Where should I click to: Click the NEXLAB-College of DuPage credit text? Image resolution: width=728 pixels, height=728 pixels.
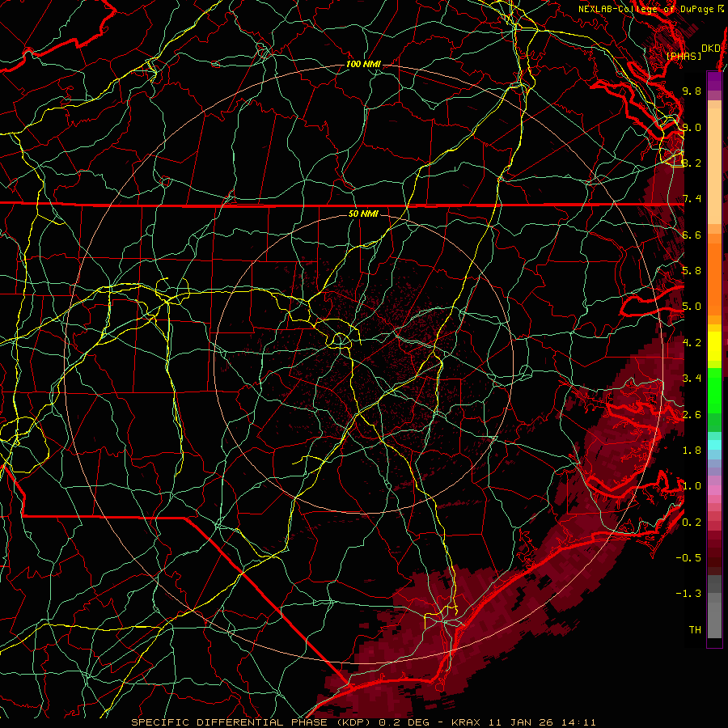pyautogui.click(x=650, y=9)
